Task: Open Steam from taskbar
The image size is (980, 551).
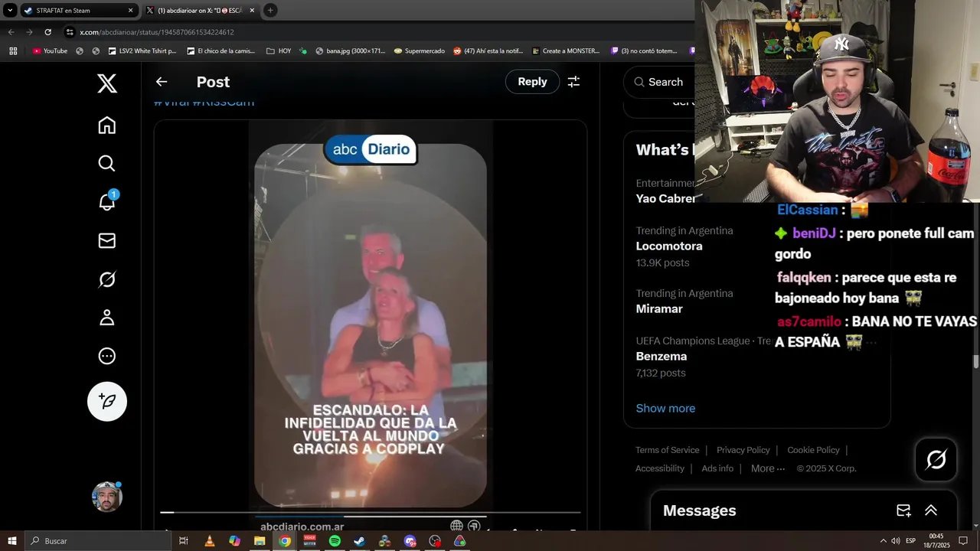Action: tap(360, 541)
